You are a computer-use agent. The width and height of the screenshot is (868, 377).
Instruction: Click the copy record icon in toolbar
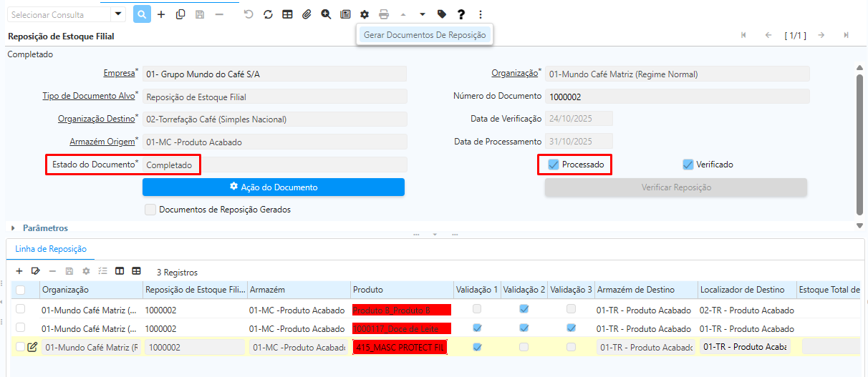[180, 14]
